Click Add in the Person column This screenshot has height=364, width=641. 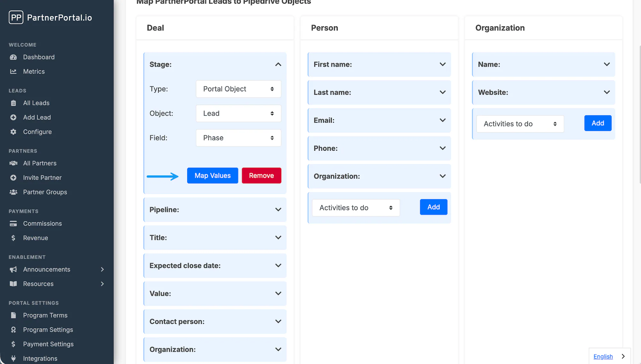434,207
